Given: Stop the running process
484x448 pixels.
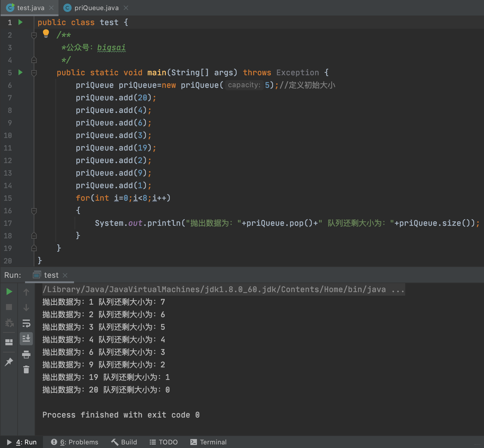Looking at the screenshot, I should click(x=9, y=307).
